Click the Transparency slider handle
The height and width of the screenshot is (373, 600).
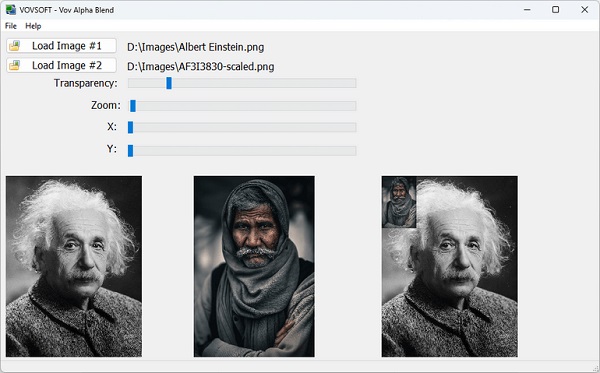tap(169, 83)
